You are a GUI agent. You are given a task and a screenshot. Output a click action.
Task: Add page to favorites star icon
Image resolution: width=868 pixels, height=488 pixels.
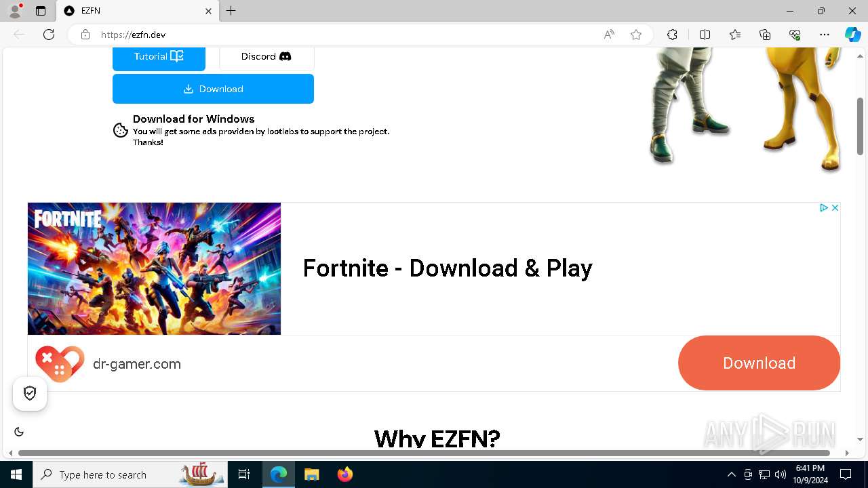pos(636,35)
